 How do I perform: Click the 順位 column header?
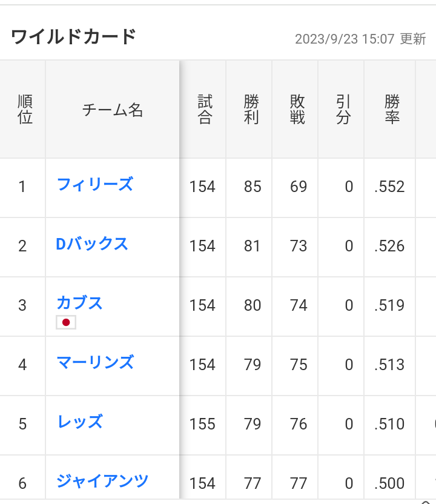coord(25,109)
